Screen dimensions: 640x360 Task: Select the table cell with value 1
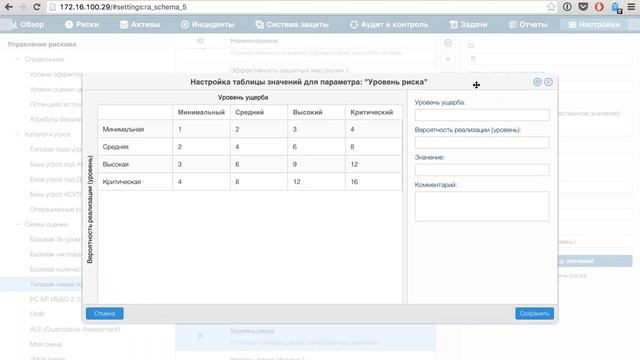coord(201,129)
